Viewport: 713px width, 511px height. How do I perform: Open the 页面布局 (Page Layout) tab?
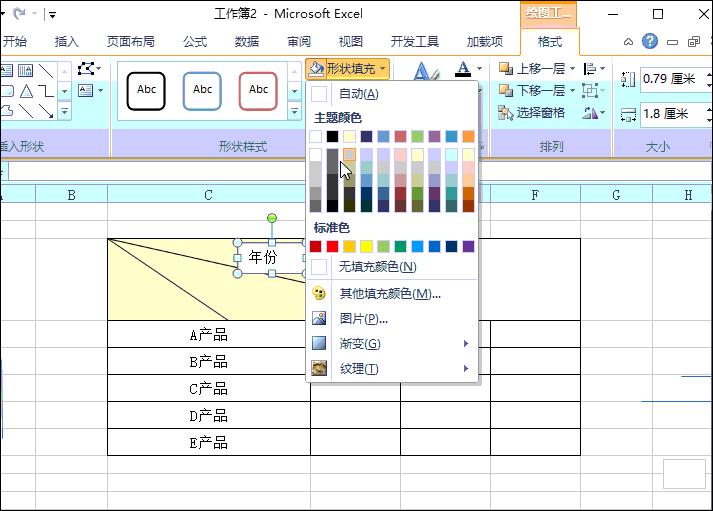tap(131, 42)
